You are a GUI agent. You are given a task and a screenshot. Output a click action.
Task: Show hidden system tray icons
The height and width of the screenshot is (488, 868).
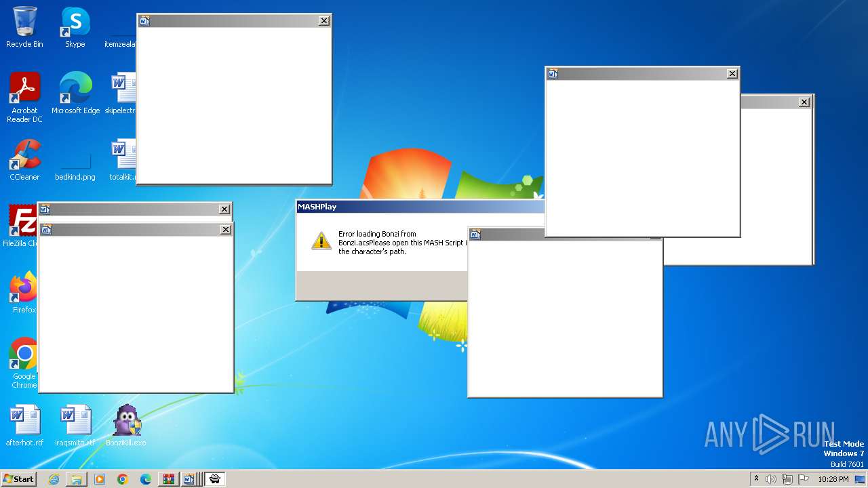(x=757, y=479)
